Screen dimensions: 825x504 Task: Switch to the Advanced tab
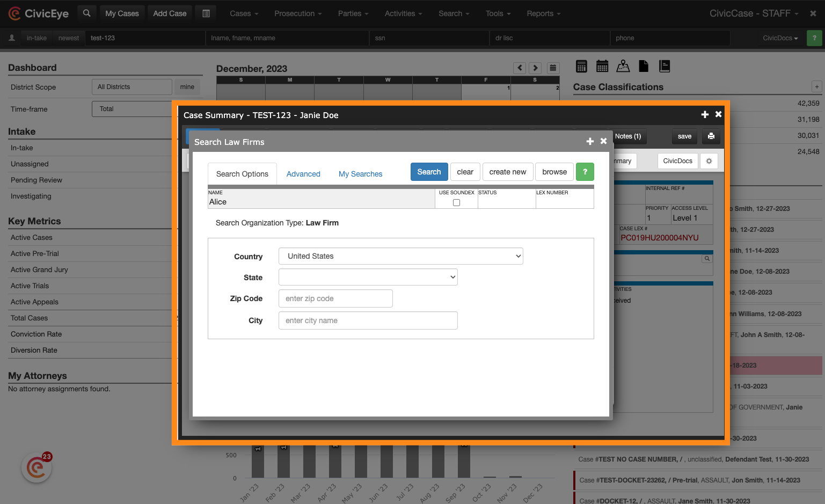pyautogui.click(x=303, y=174)
